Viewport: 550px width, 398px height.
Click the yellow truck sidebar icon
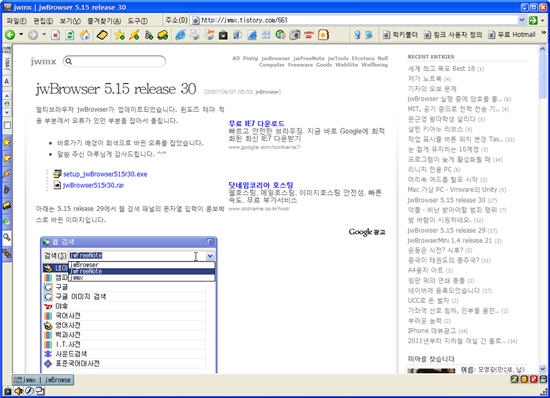(x=7, y=205)
